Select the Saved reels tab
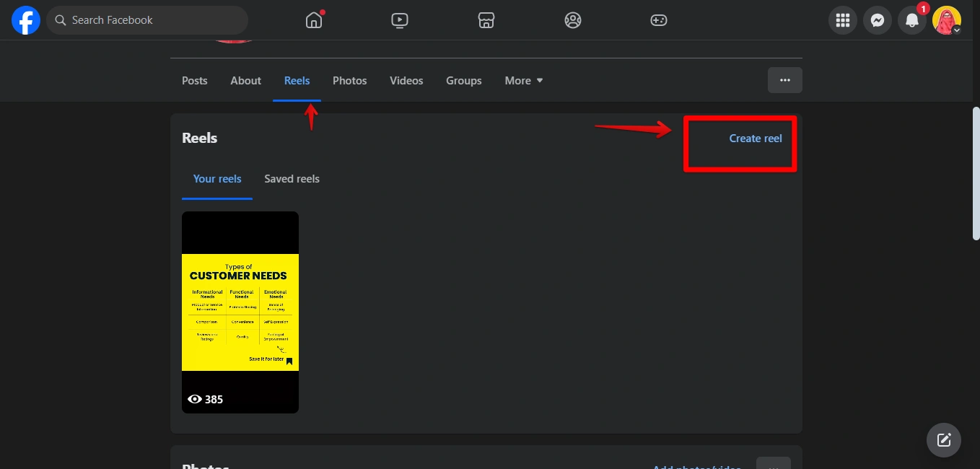The image size is (980, 469). (292, 179)
